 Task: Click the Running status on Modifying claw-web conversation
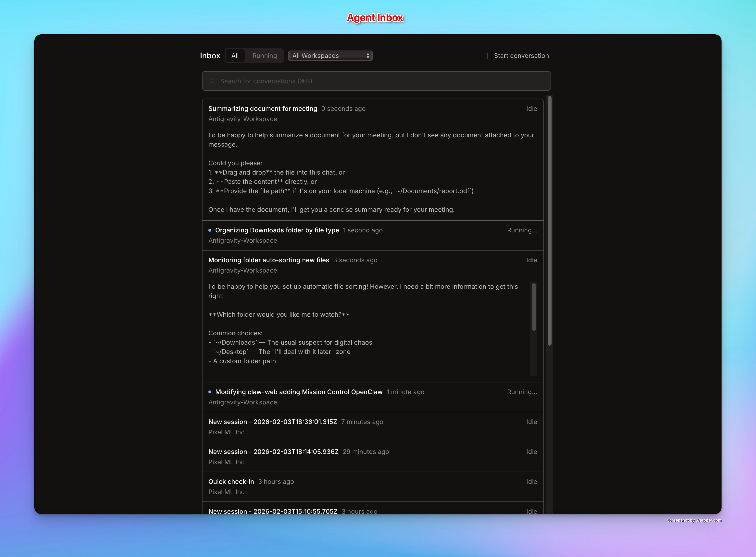tap(522, 392)
